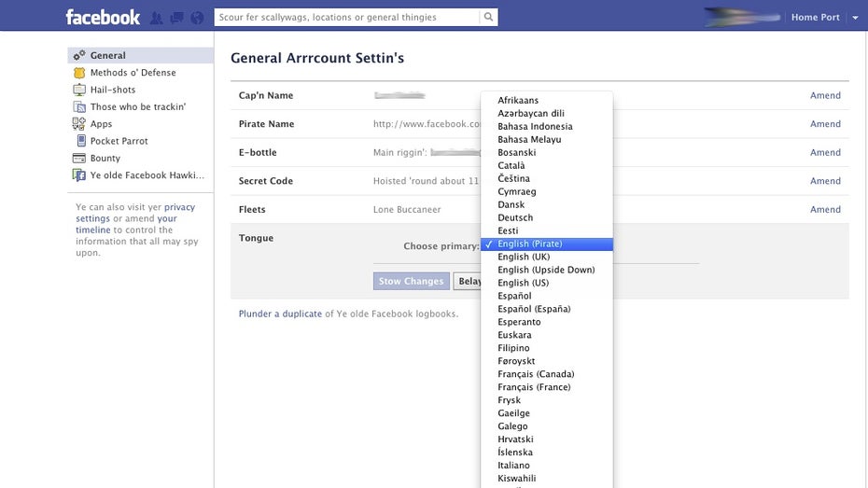
Task: Select the checked English (Pirate) option
Action: 547,244
